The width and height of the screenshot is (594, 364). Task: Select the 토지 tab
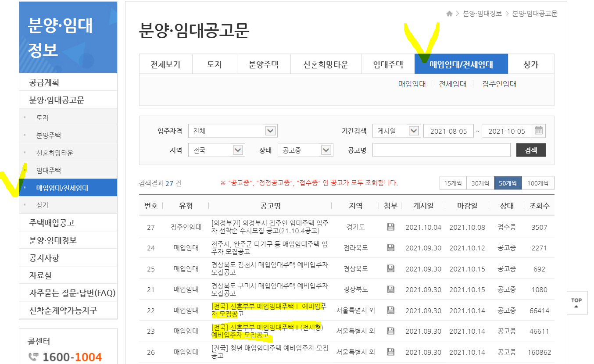tap(215, 64)
